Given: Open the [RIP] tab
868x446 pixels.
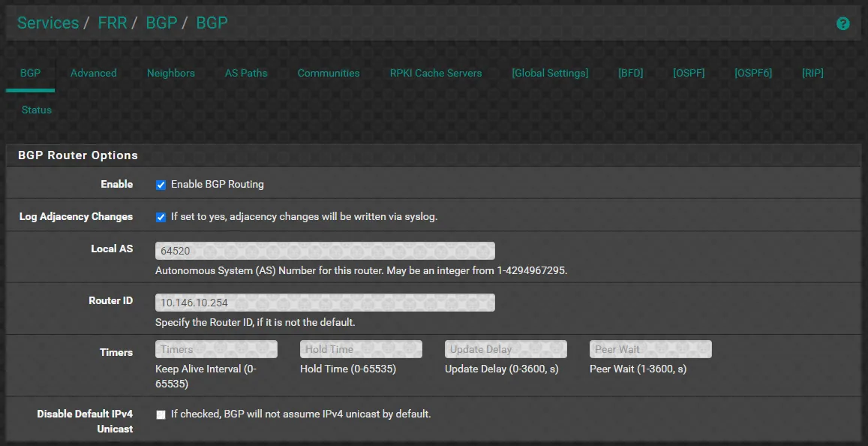Looking at the screenshot, I should pos(812,73).
